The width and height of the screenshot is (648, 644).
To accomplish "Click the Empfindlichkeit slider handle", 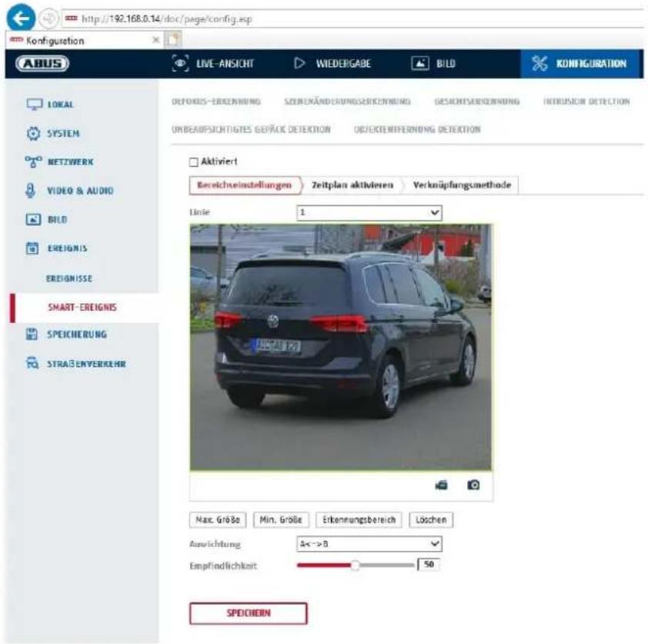I will click(355, 565).
